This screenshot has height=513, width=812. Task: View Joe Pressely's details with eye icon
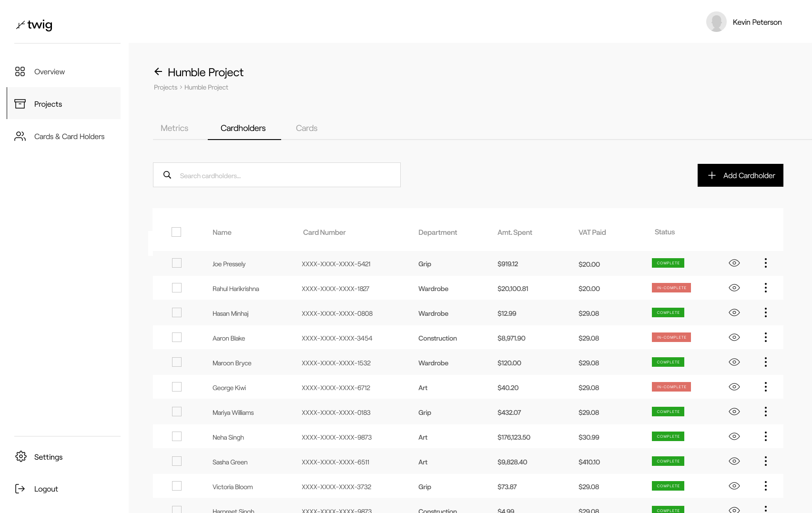coord(734,263)
